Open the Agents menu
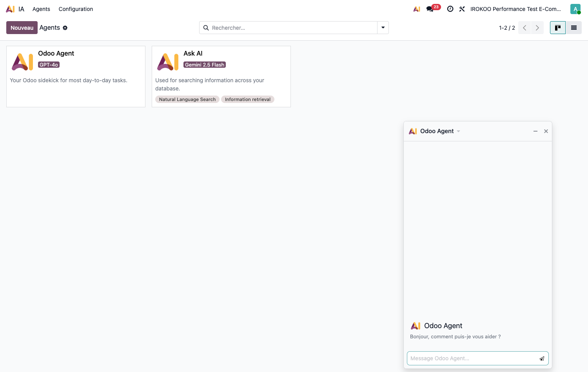Viewport: 588px width, 372px height. click(41, 9)
